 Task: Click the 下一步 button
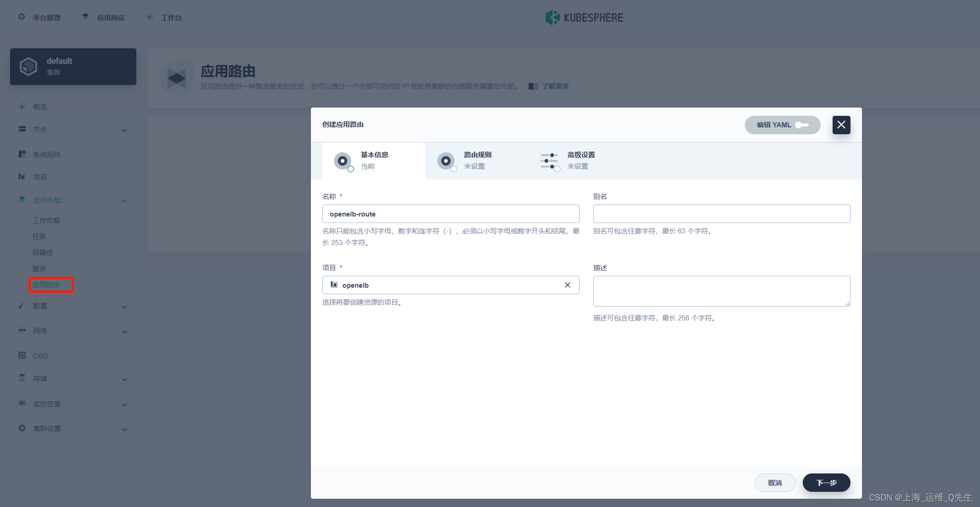pos(826,483)
